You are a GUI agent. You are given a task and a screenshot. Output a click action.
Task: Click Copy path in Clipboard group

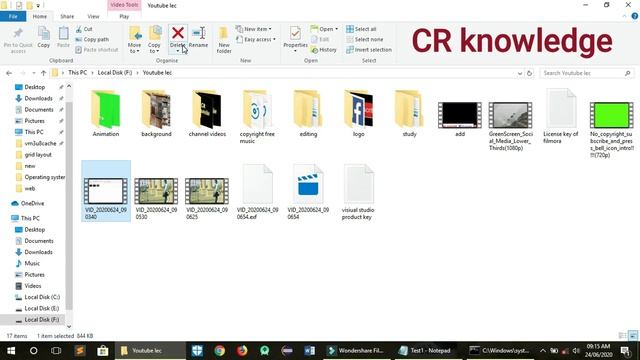click(x=92, y=40)
